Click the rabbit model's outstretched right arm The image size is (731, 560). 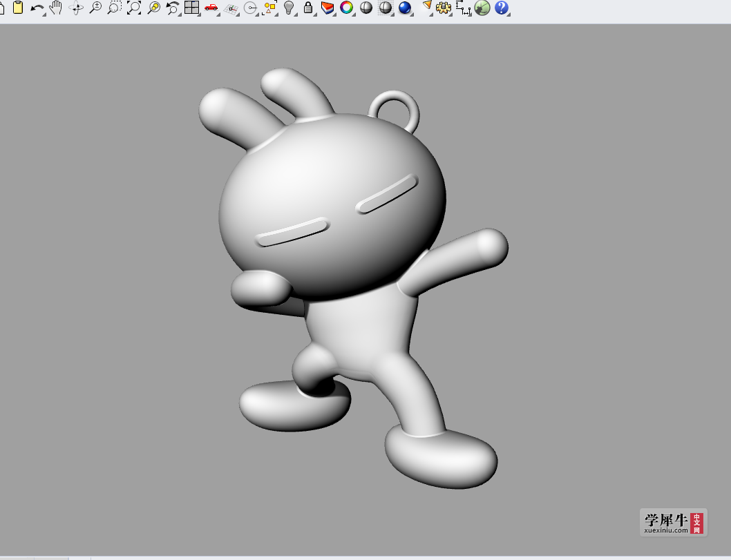(455, 261)
